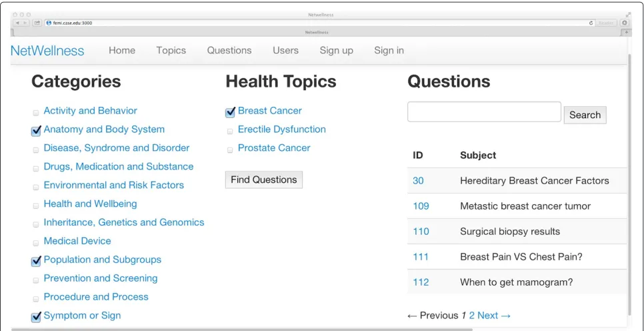Image resolution: width=644 pixels, height=331 pixels.
Task: Open the Sign up nav item
Action: point(337,50)
